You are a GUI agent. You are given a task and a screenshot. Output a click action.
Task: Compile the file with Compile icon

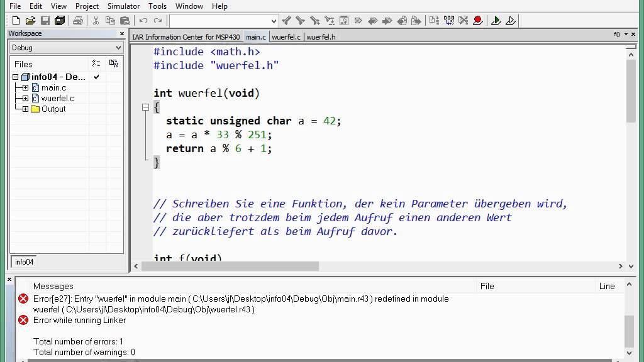pos(434,21)
